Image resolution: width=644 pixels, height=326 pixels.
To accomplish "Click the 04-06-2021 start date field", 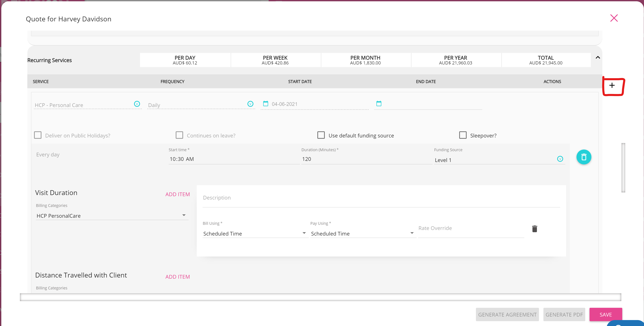I will coord(315,104).
